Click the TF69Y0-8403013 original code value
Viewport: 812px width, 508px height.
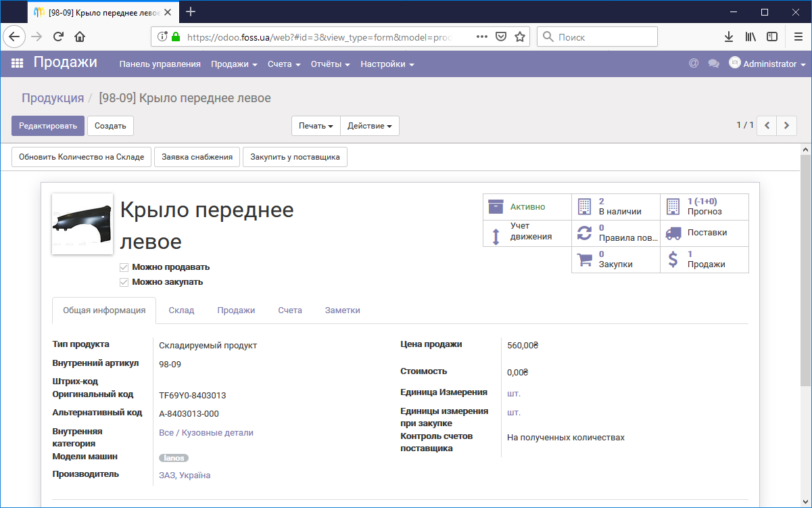193,396
